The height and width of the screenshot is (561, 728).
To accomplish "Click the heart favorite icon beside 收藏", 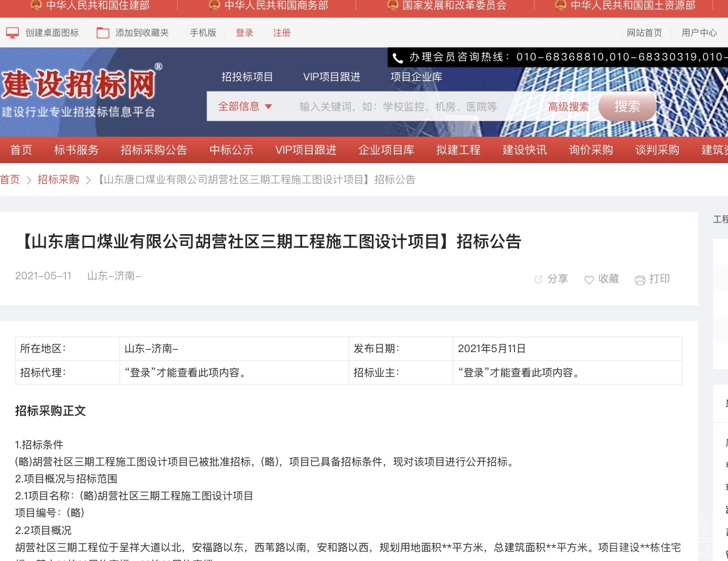I will pos(589,280).
